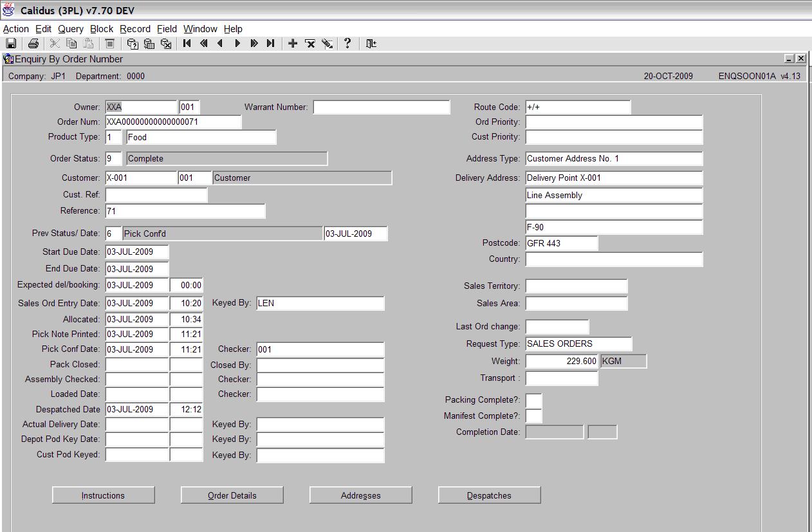
Task: Click the Customer code X-001 field
Action: tap(141, 178)
